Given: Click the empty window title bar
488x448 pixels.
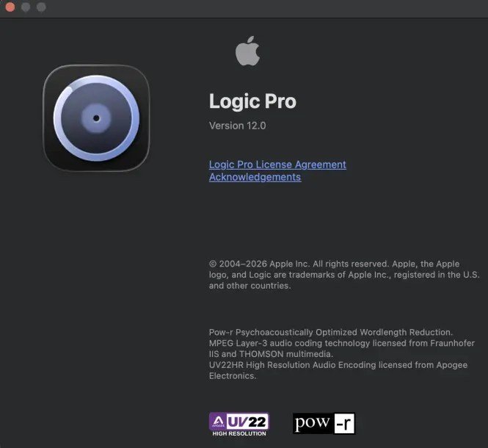Looking at the screenshot, I should (264, 8).
